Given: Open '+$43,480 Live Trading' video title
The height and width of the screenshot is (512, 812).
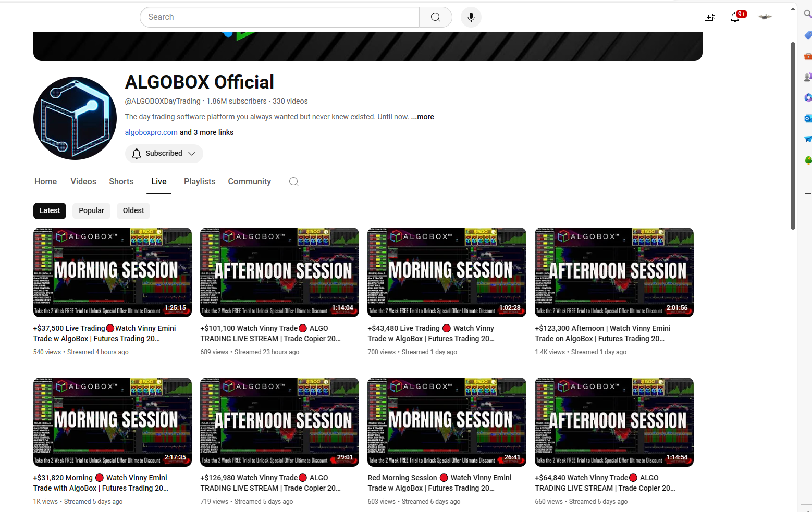Looking at the screenshot, I should pos(431,333).
